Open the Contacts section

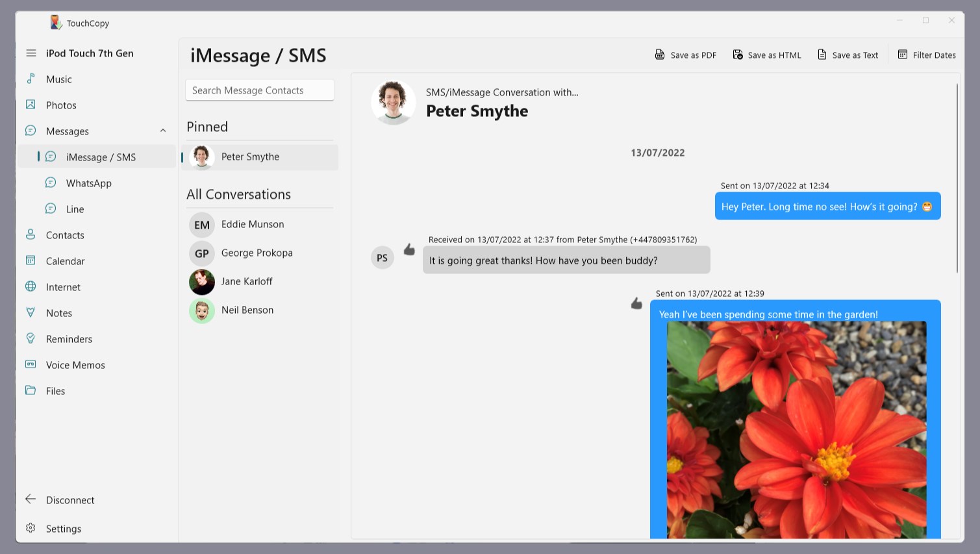(96, 235)
